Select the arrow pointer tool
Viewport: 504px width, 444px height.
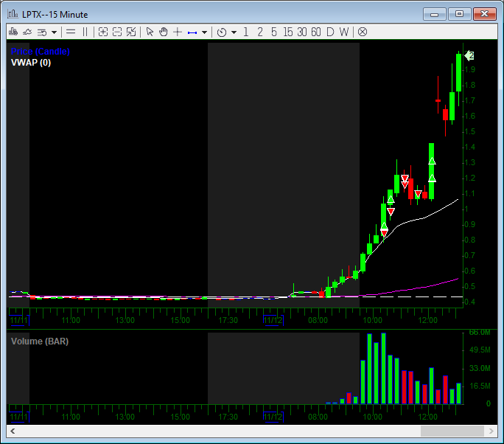coord(150,32)
